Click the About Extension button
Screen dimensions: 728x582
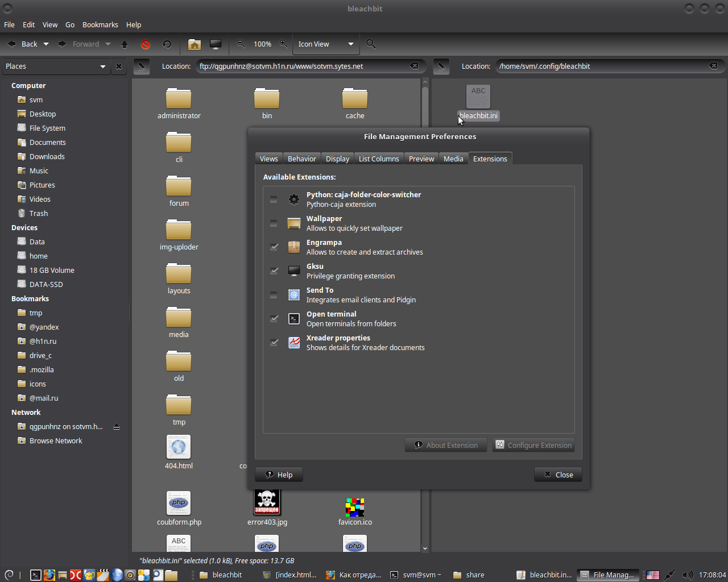point(446,445)
